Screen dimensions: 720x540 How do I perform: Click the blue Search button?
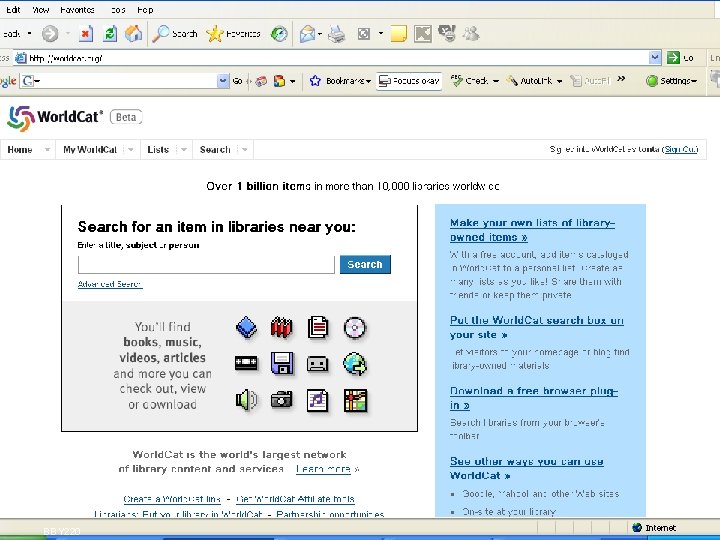(x=365, y=264)
